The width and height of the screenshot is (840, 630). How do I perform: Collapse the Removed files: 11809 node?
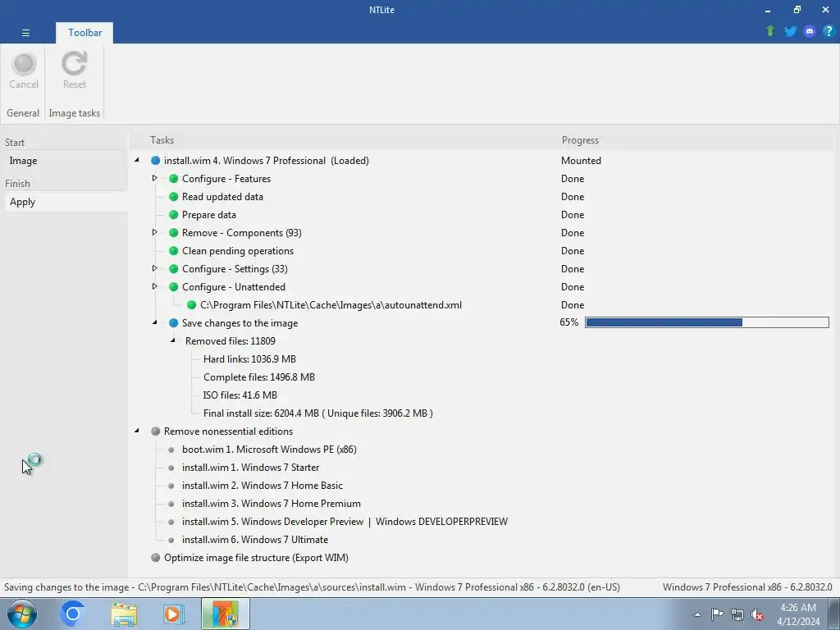(173, 340)
